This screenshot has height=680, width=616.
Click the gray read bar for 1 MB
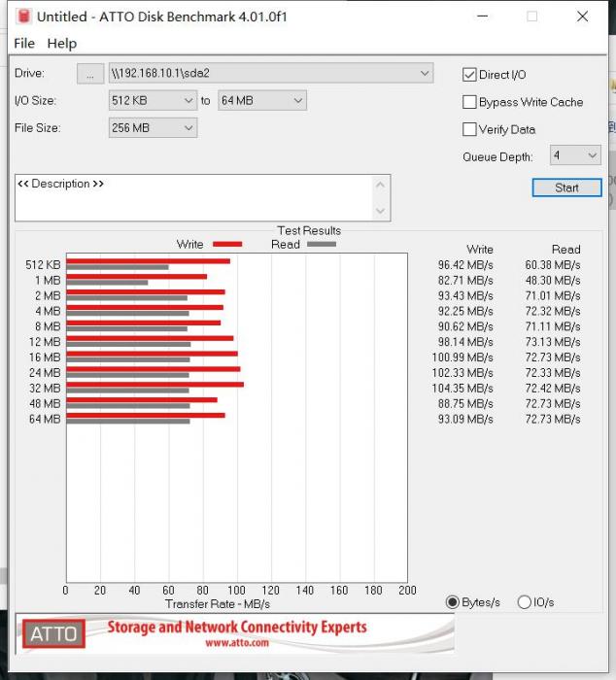[107, 283]
